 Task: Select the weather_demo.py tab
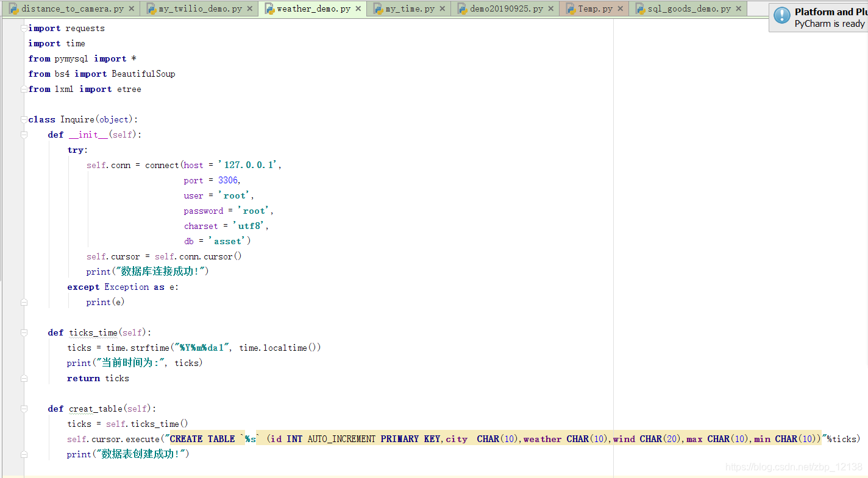314,9
